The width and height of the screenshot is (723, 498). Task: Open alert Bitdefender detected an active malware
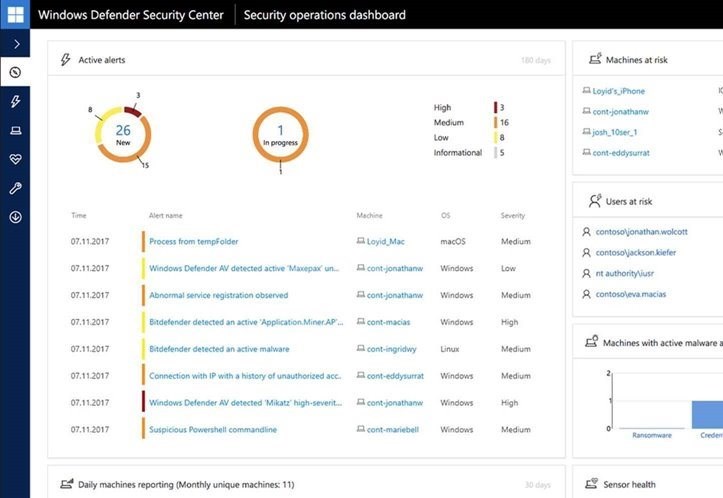(219, 349)
